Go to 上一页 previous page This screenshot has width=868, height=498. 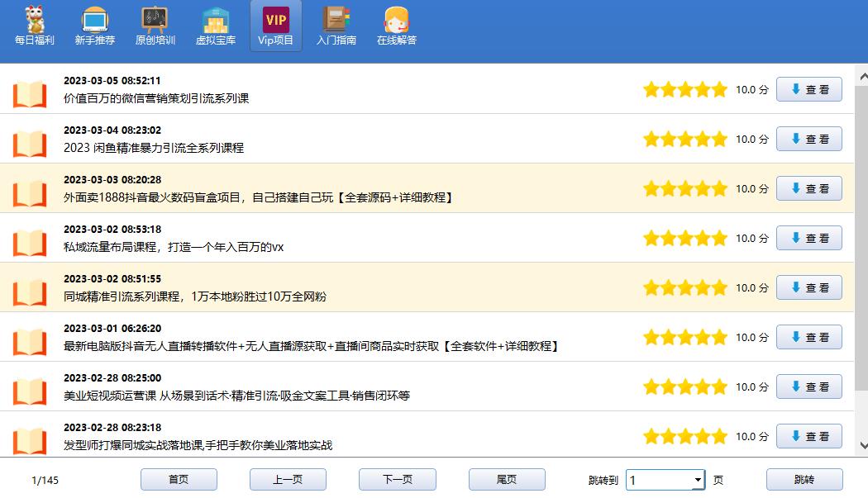coord(288,480)
